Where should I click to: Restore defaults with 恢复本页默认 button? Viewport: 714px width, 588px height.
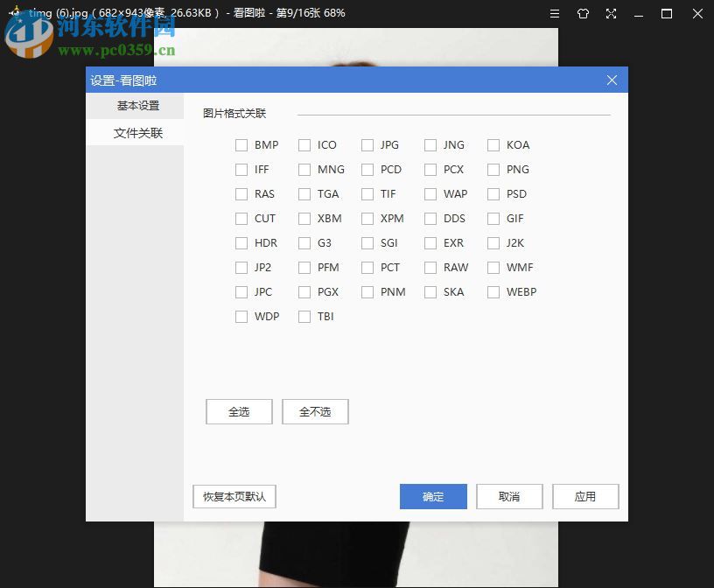(234, 496)
